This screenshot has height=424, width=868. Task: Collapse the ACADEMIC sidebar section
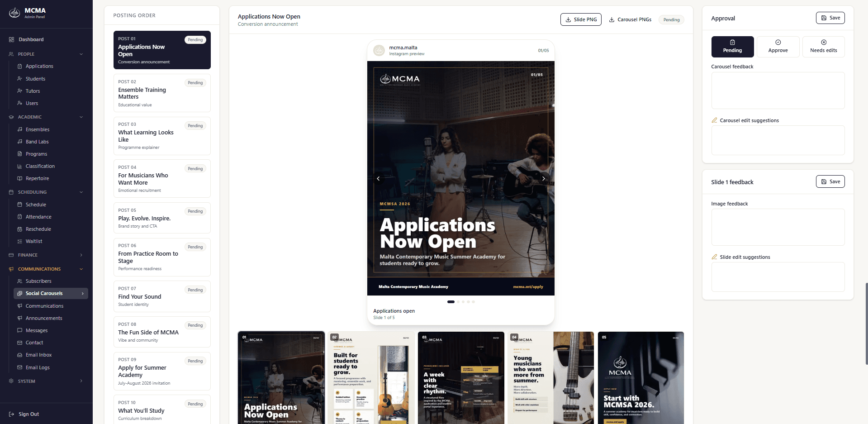pos(81,117)
